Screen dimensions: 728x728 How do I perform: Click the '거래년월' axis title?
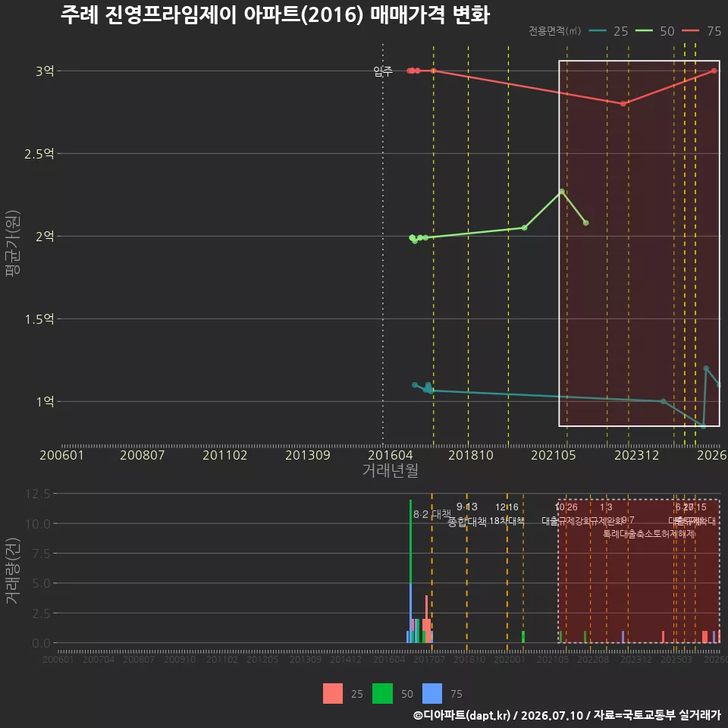point(390,470)
